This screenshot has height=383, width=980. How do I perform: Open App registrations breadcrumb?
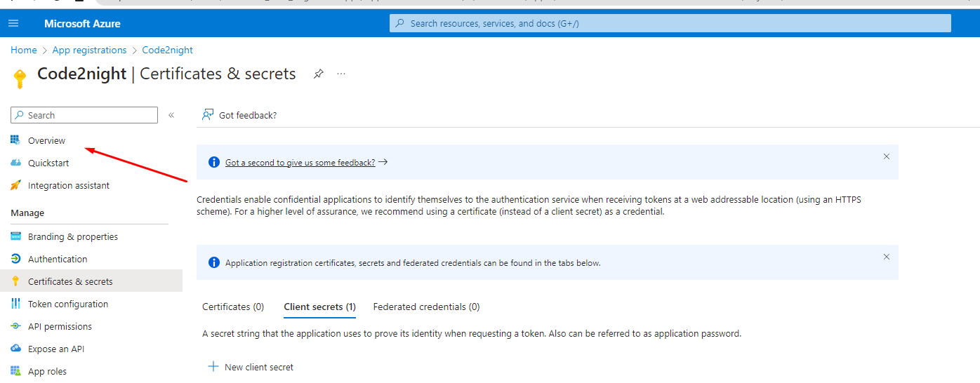[x=89, y=50]
